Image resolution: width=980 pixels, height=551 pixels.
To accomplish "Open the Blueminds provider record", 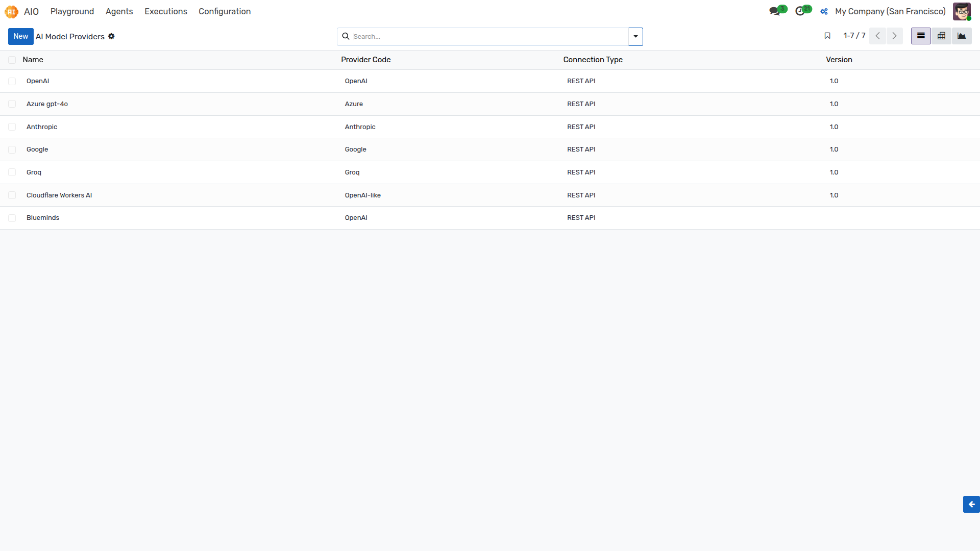I will (x=43, y=218).
